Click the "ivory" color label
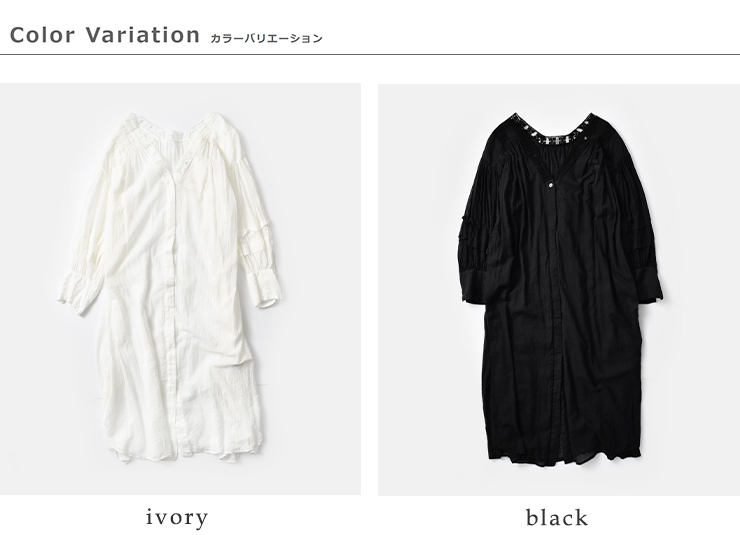Image resolution: width=740 pixels, height=535 pixels. (x=177, y=518)
